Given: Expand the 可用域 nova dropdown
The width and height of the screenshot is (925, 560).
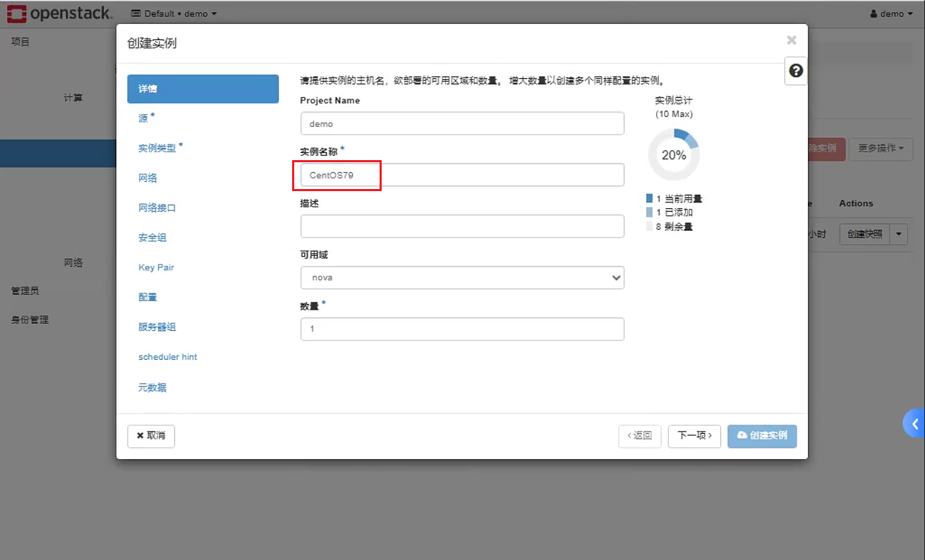Looking at the screenshot, I should [x=462, y=278].
